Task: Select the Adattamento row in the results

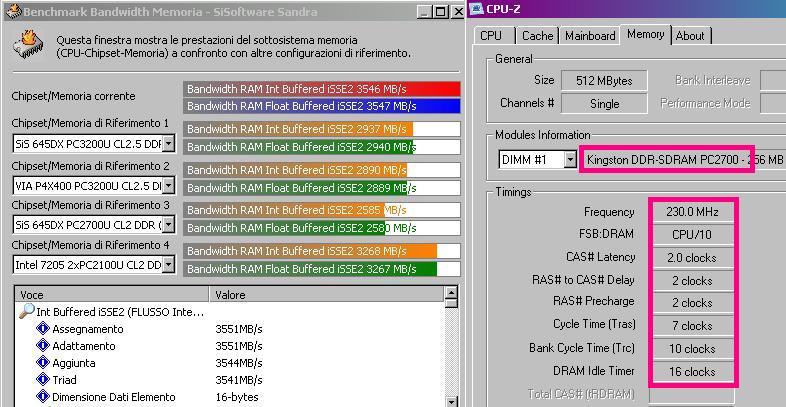Action: click(230, 346)
